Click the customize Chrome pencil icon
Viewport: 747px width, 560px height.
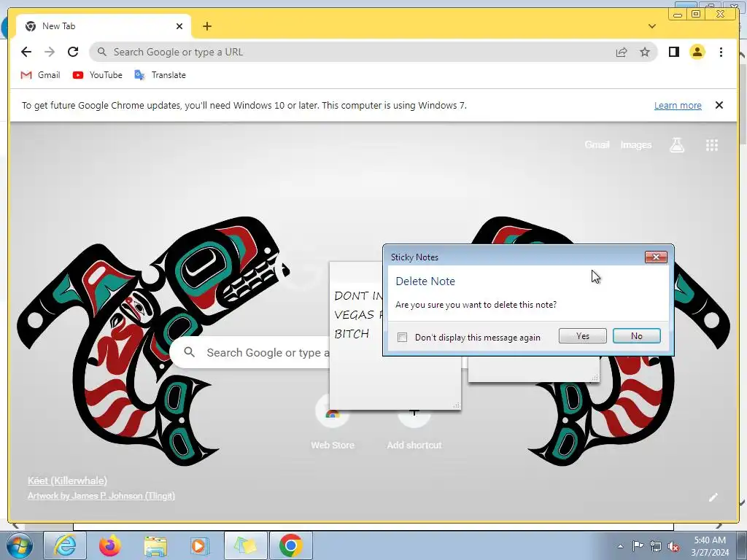point(713,497)
